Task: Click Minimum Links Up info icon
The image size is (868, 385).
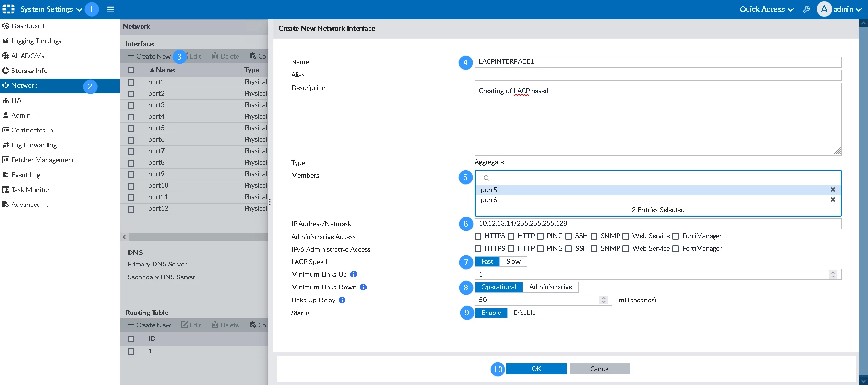Action: pos(354,274)
